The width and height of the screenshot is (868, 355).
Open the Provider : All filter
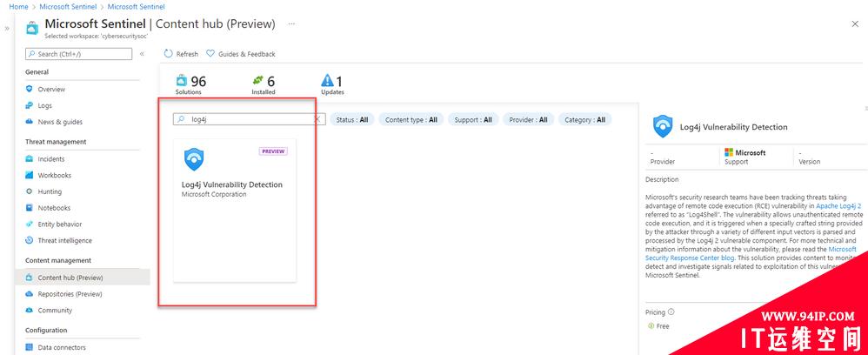point(528,119)
